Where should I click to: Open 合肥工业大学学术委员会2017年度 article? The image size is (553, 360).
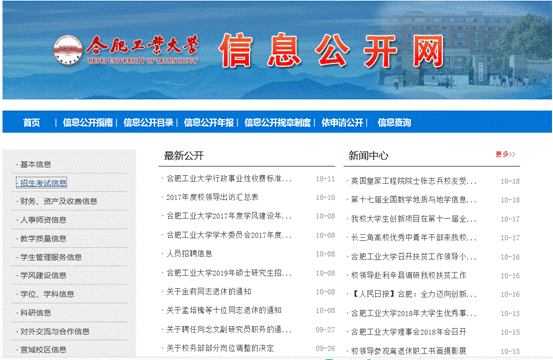(229, 235)
